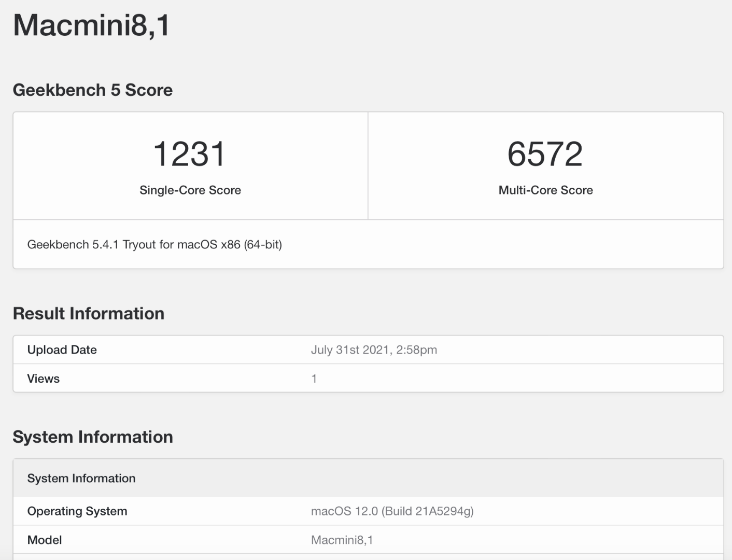This screenshot has height=560, width=732.
Task: Click the Macmini8,1 page title
Action: click(91, 25)
